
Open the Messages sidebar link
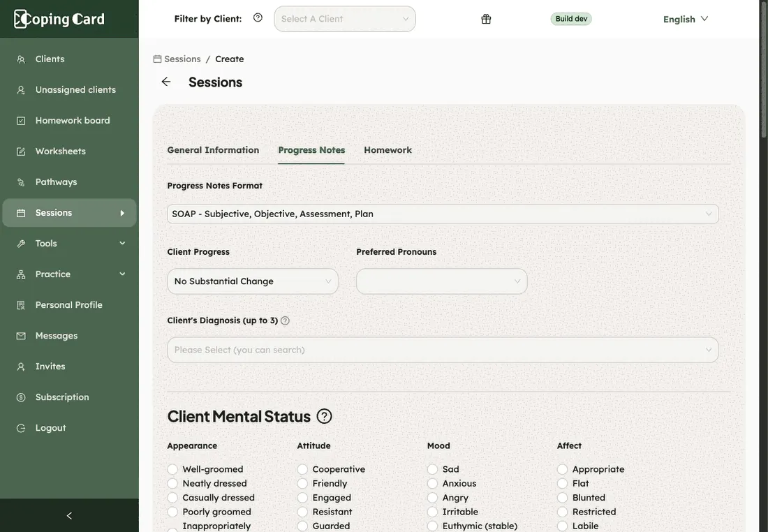[x=57, y=336]
